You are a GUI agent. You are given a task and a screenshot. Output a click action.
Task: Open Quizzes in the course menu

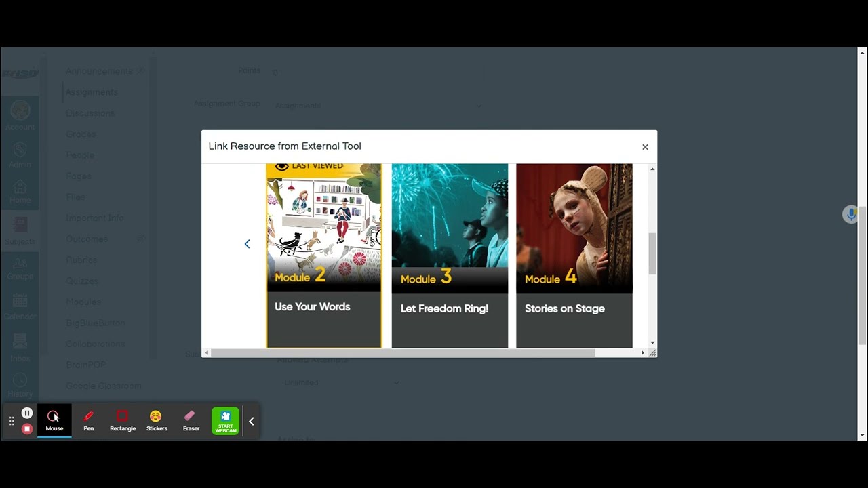82,281
